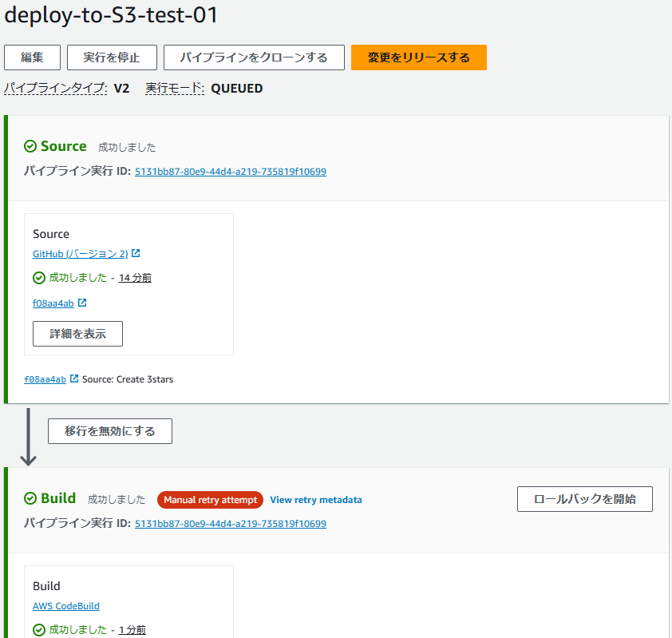Open the 実行モード label tooltip
This screenshot has width=672, height=638.
pos(175,89)
